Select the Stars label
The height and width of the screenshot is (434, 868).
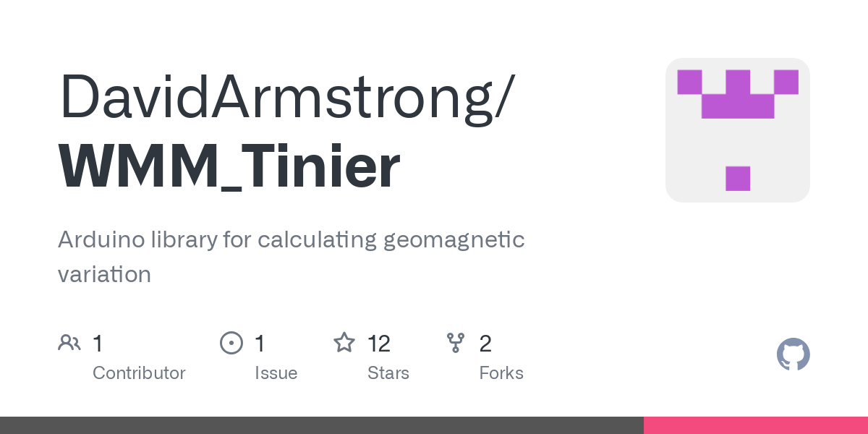point(388,373)
